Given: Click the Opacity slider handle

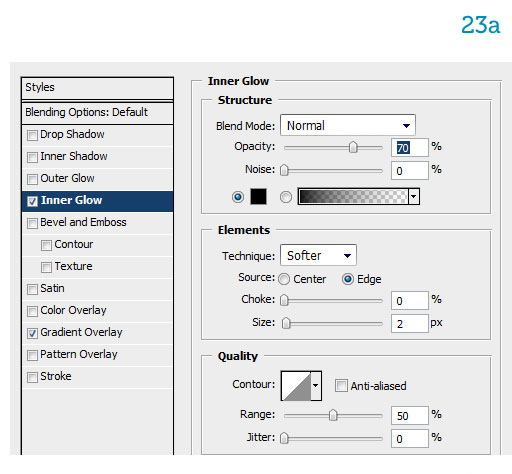Looking at the screenshot, I should pyautogui.click(x=353, y=147).
